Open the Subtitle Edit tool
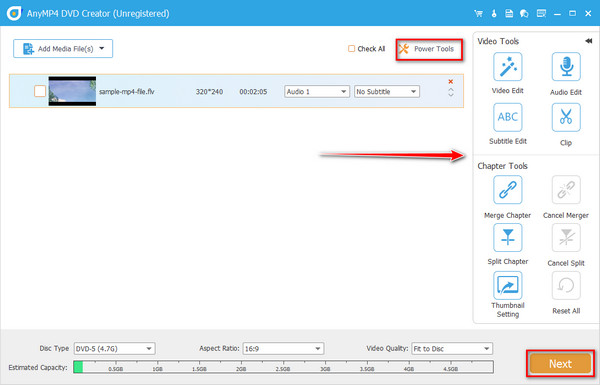The image size is (600, 385). pos(507,117)
